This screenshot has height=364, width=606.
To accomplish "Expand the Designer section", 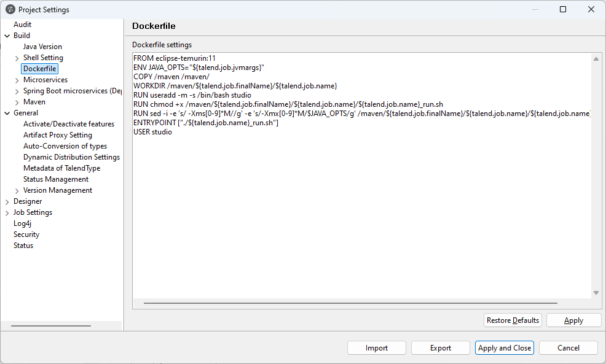I will (6, 201).
